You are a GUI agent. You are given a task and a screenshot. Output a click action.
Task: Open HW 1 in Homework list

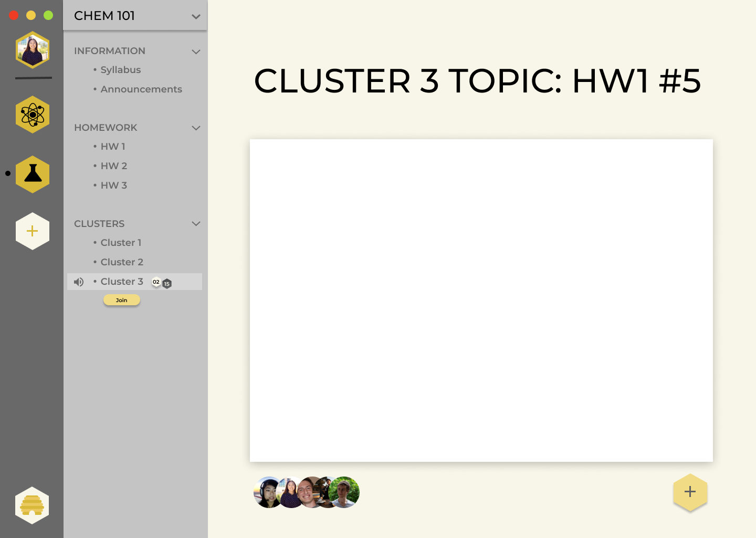click(x=113, y=147)
